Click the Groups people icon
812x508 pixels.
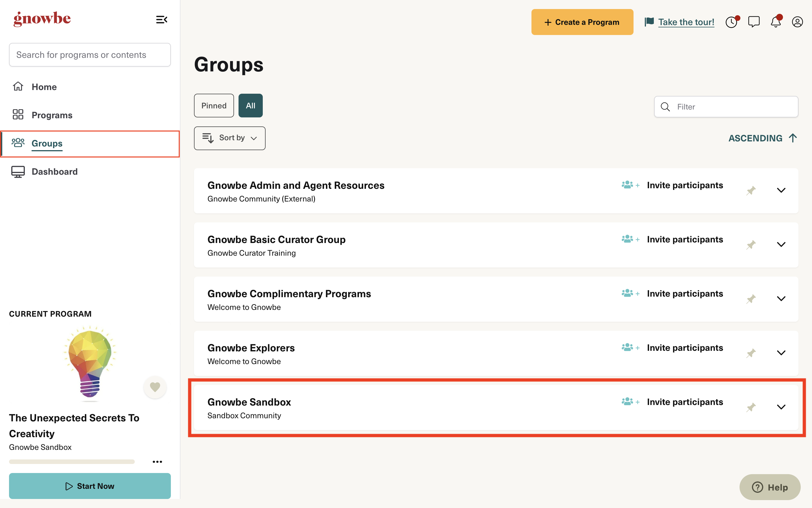[18, 143]
